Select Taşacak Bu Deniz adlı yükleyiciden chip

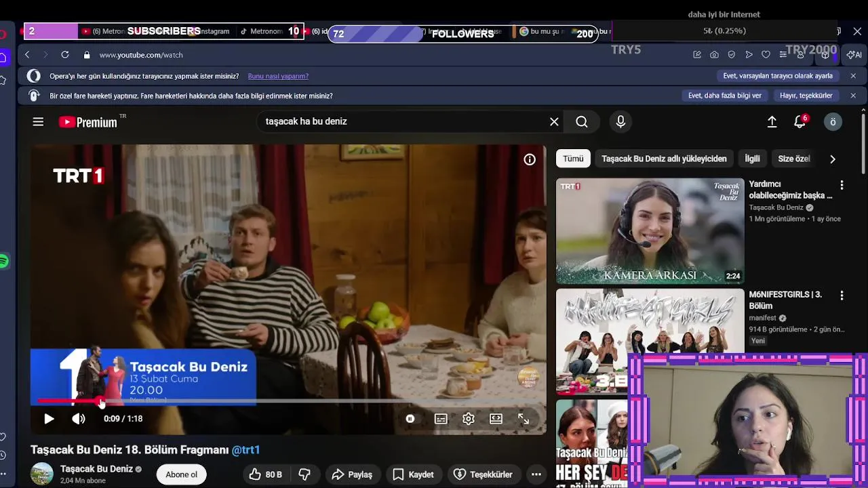click(664, 159)
